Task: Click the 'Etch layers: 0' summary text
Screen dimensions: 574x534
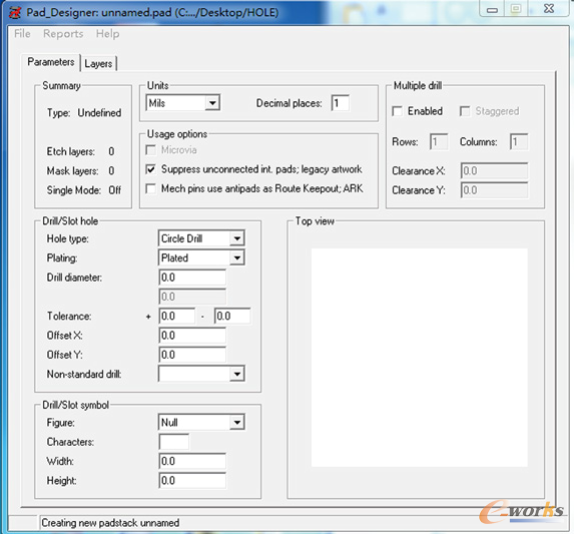Action: (x=81, y=152)
